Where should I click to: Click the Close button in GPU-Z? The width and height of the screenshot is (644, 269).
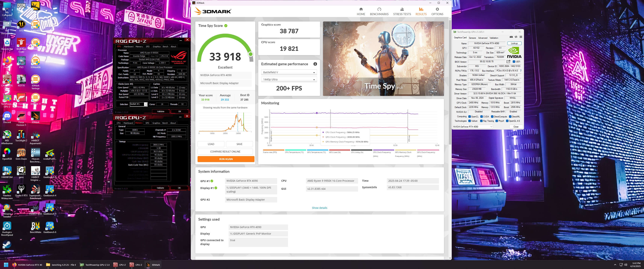tap(516, 127)
